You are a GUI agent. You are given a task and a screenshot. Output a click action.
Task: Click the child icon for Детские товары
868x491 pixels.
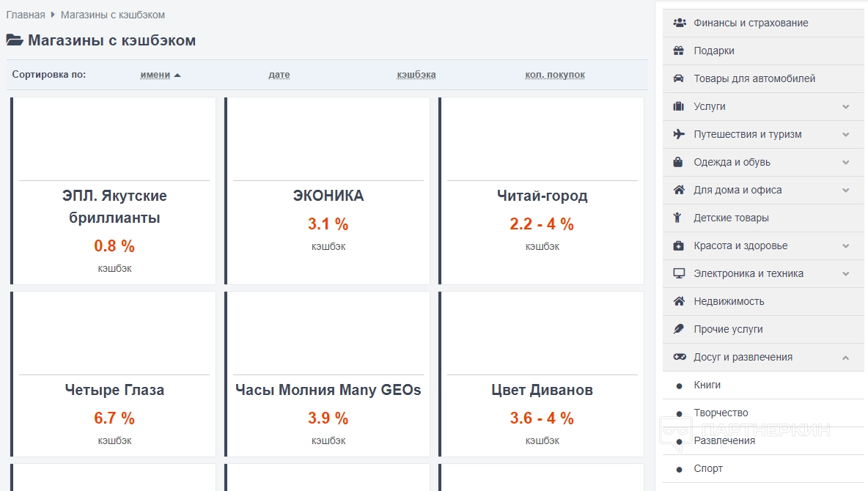click(679, 218)
